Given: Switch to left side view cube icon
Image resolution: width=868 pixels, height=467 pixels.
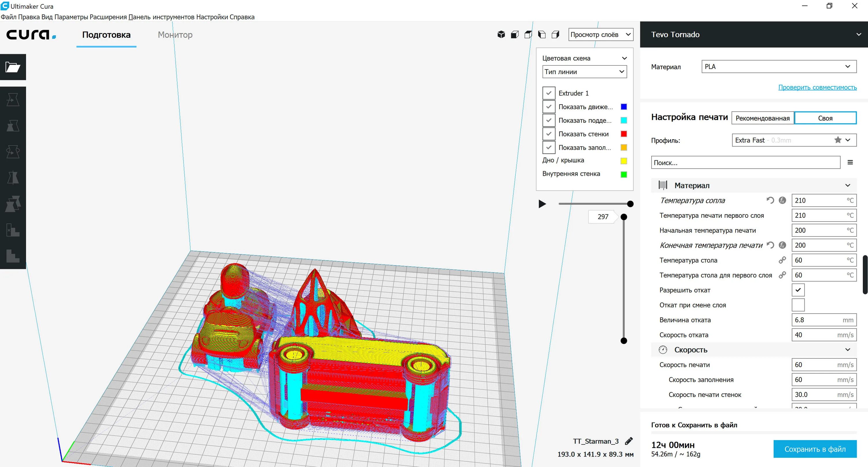Looking at the screenshot, I should 542,34.
